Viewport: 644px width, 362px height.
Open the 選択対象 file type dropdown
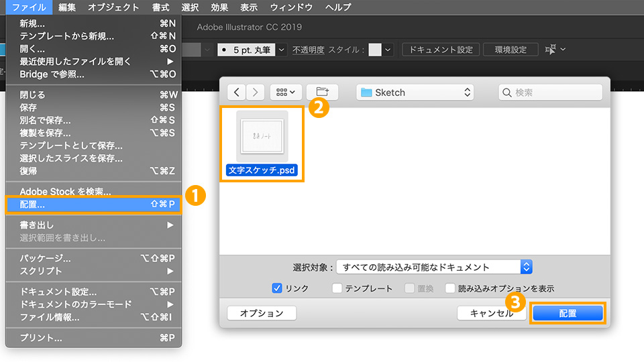coord(434,267)
